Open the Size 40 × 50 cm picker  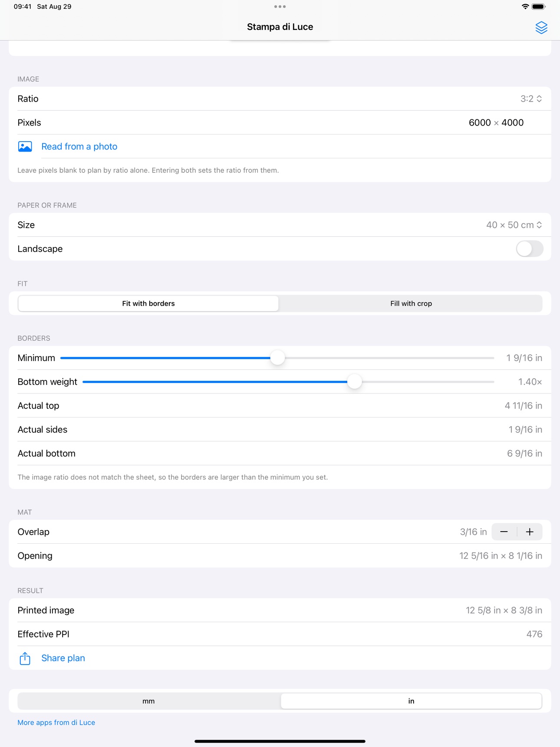pyautogui.click(x=514, y=225)
